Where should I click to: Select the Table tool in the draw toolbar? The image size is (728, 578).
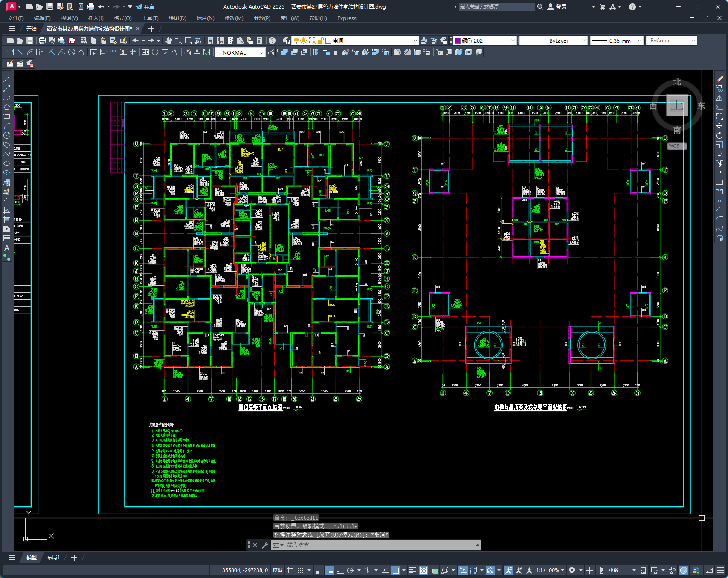7,238
